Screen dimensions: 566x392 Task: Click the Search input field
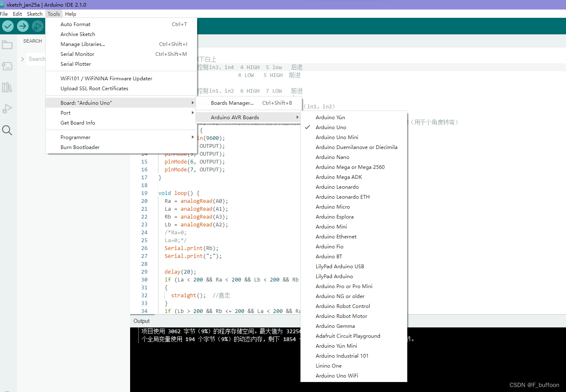tap(36, 59)
